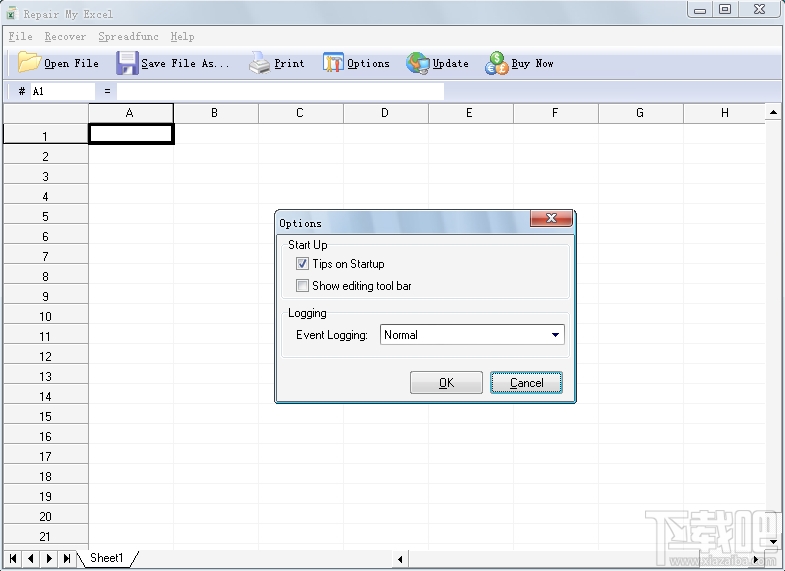This screenshot has width=785, height=571.
Task: Click the selected cell A1
Action: click(131, 134)
